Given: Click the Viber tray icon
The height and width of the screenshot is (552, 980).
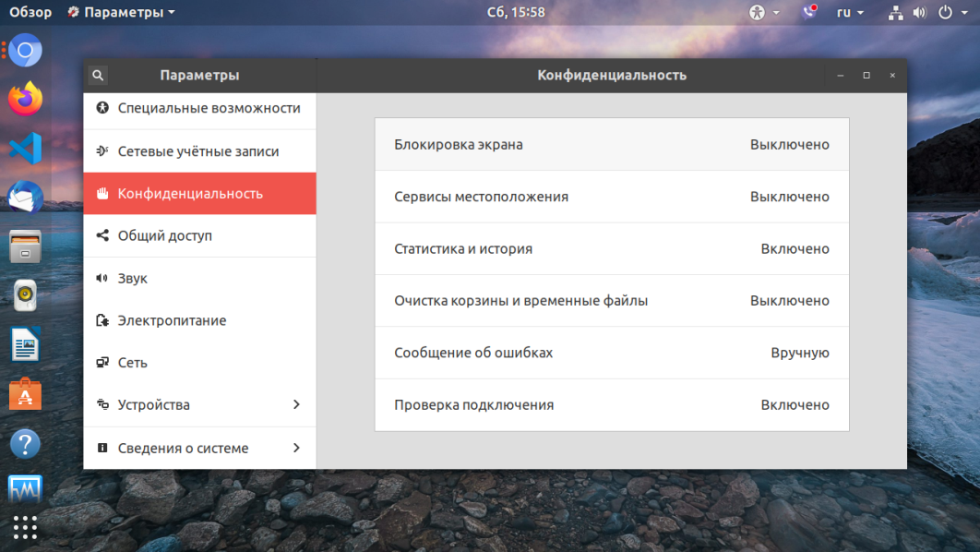Looking at the screenshot, I should pyautogui.click(x=809, y=12).
